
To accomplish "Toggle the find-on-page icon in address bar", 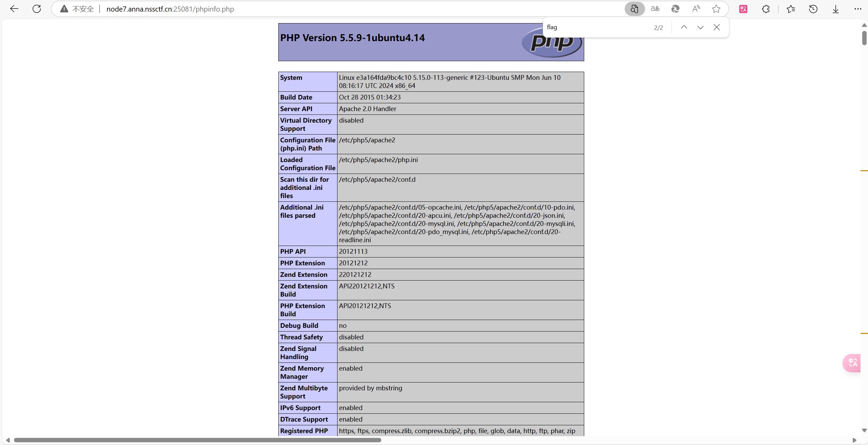I will tap(634, 9).
